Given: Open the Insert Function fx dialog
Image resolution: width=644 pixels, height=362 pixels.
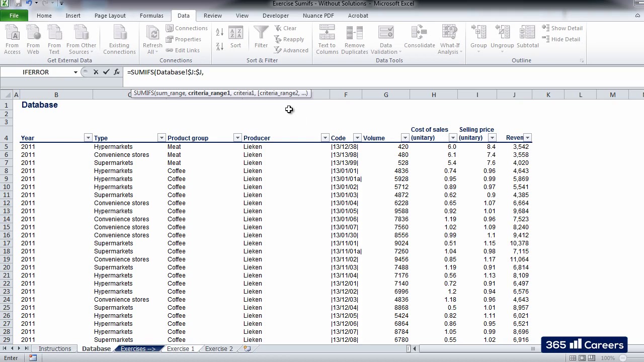Looking at the screenshot, I should tap(117, 72).
